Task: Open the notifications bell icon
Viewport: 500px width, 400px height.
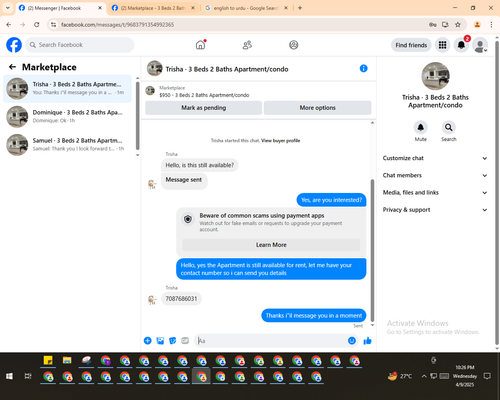Action: point(461,45)
